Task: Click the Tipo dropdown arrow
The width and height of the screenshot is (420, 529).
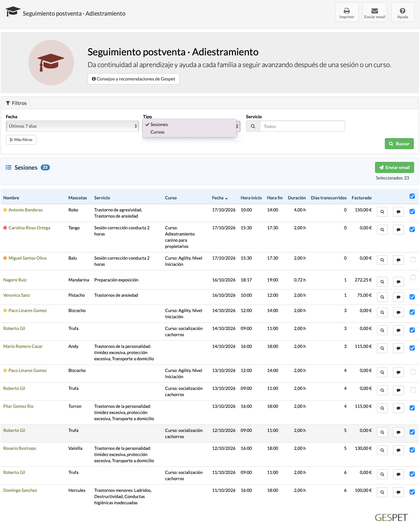Action: pos(238,126)
